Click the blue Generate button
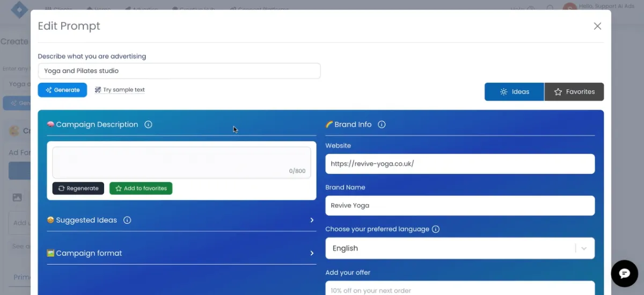Image resolution: width=644 pixels, height=295 pixels. coord(62,90)
